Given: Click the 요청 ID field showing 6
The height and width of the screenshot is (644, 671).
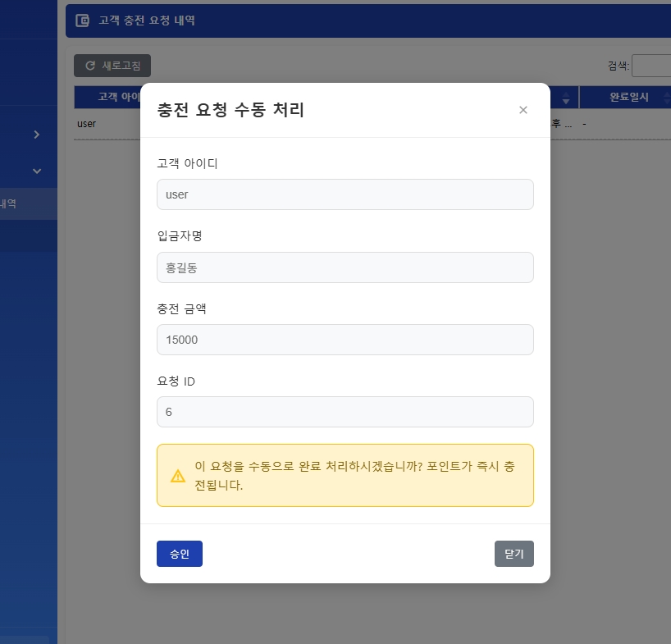Looking at the screenshot, I should [345, 411].
